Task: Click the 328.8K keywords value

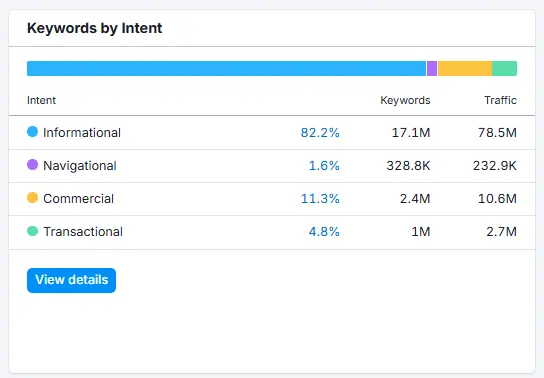Action: (x=408, y=165)
